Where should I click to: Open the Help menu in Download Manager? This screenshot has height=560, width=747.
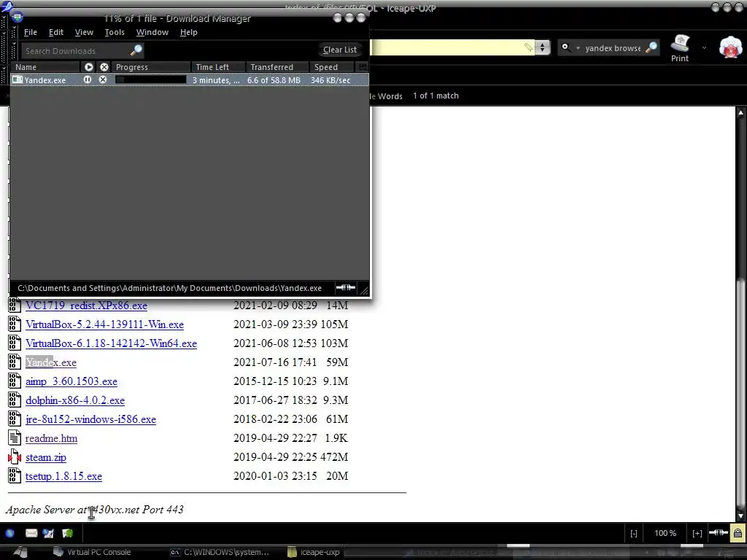click(x=189, y=32)
